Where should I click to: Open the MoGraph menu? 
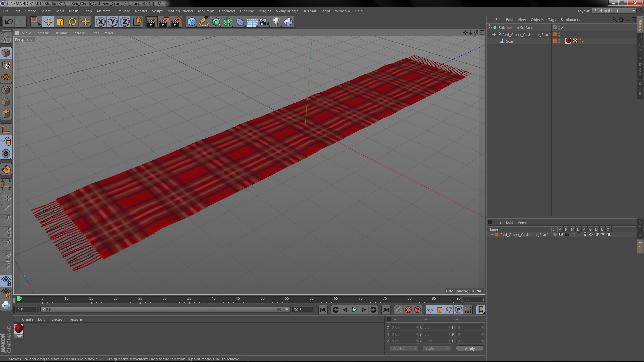pos(206,11)
